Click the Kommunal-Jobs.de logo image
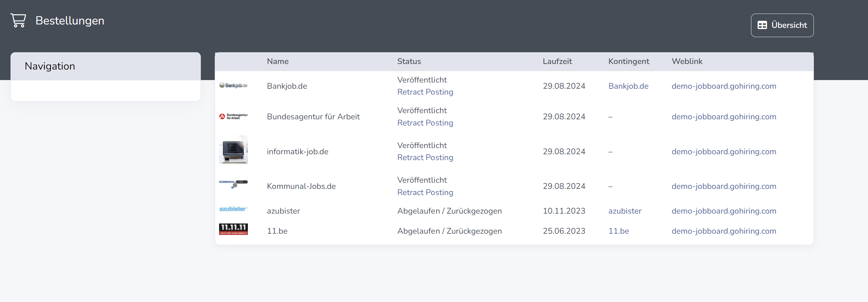Screen dimensions: 868x302 [233, 184]
